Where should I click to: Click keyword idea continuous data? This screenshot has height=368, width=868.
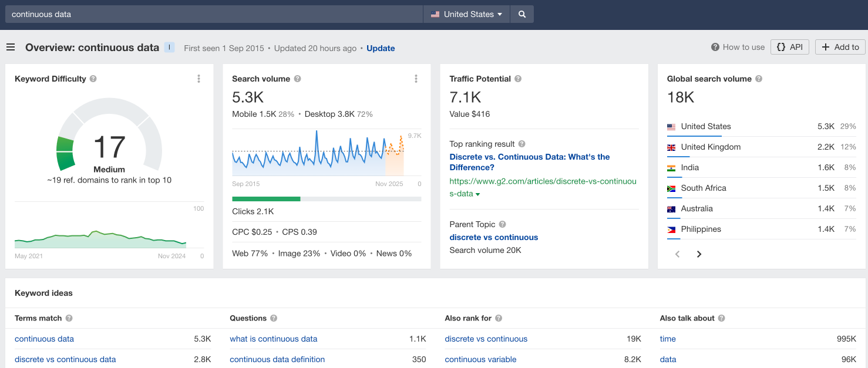(44, 339)
